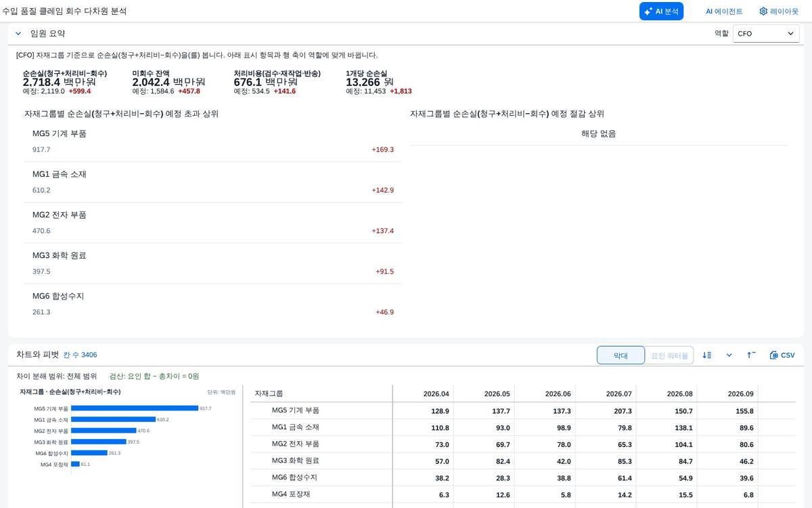
Task: Select the 막대 chart toggle
Action: (621, 355)
